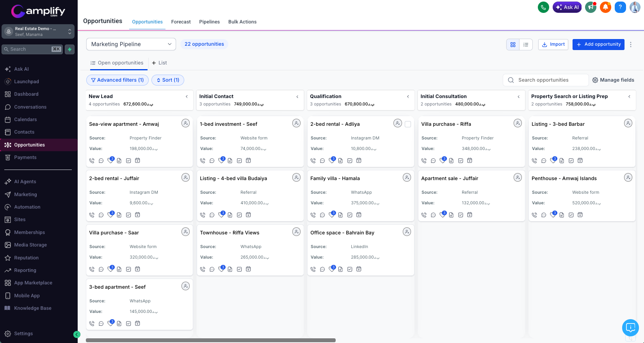Open the Marketing Pipeline dropdown
Viewport: 644px width, 343px height.
(131, 44)
